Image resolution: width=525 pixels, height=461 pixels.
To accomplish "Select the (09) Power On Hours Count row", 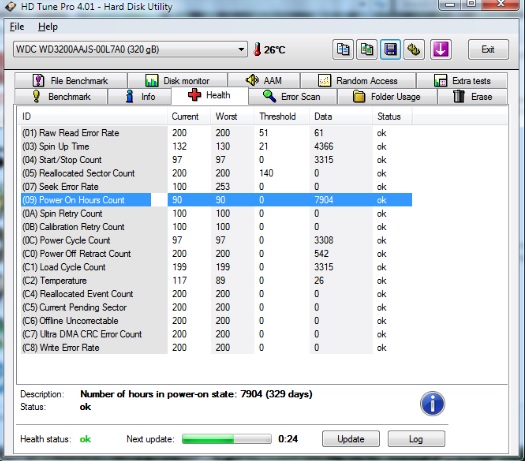I will (216, 200).
